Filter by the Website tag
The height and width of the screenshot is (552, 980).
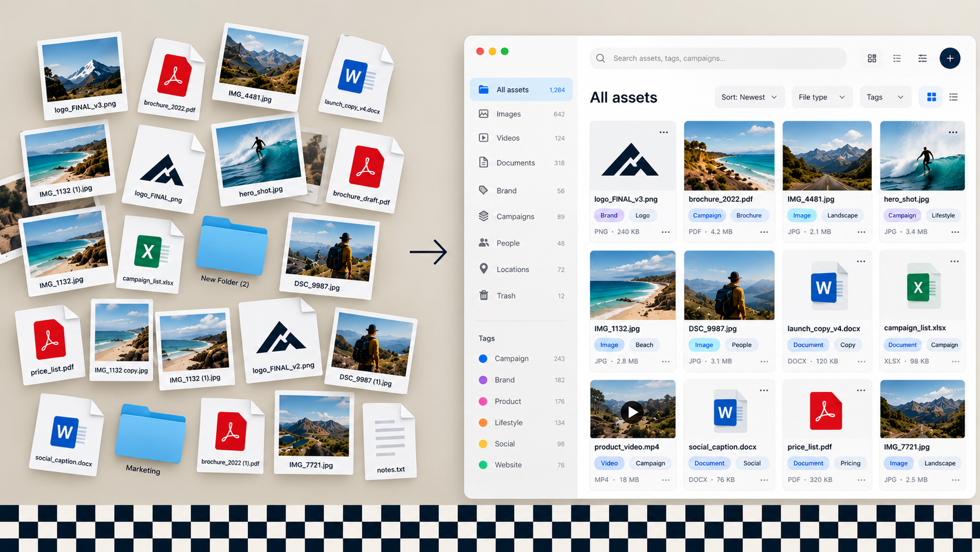(521, 465)
